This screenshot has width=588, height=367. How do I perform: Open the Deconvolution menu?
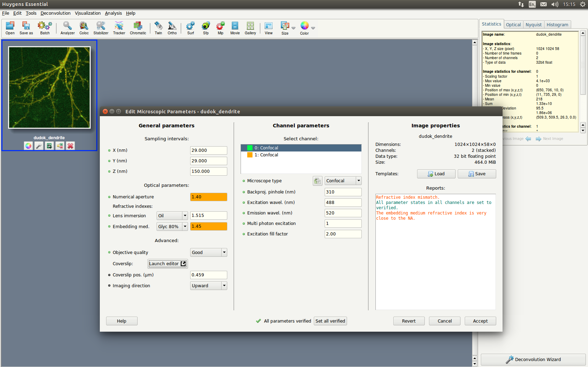pos(55,13)
